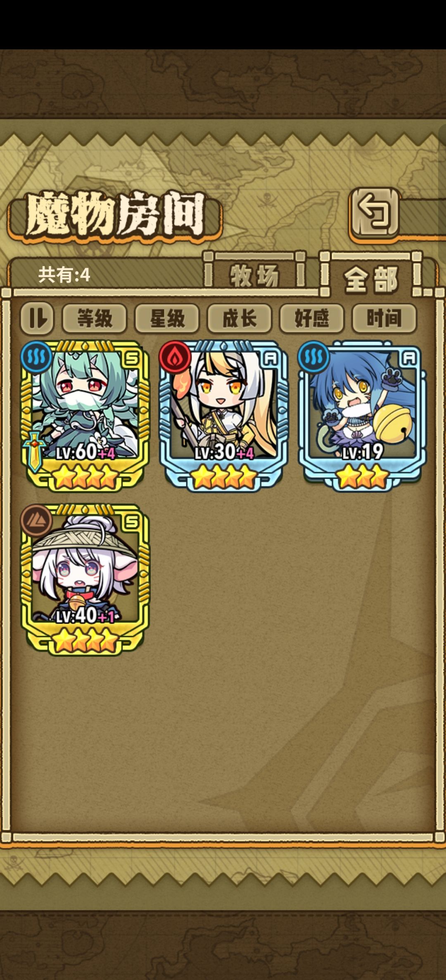Sort monsters by 等级
The width and height of the screenshot is (446, 980).
coord(94,319)
